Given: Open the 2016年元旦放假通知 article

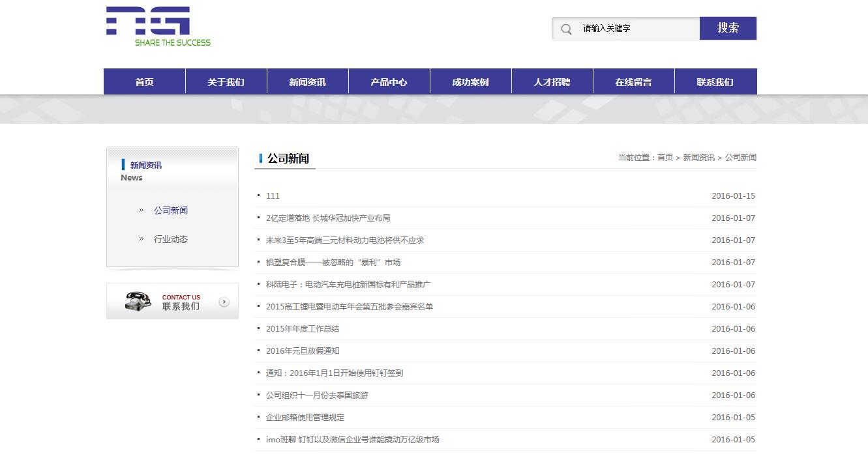Looking at the screenshot, I should click(x=303, y=351).
